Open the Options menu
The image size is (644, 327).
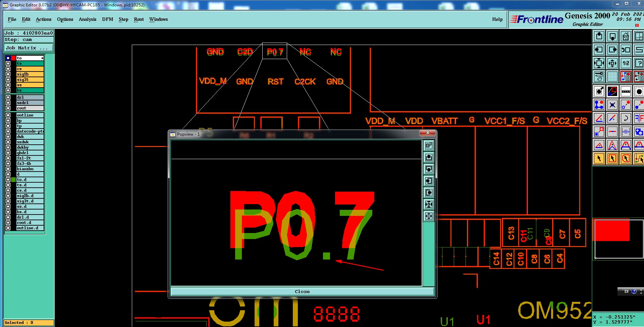pyautogui.click(x=65, y=19)
